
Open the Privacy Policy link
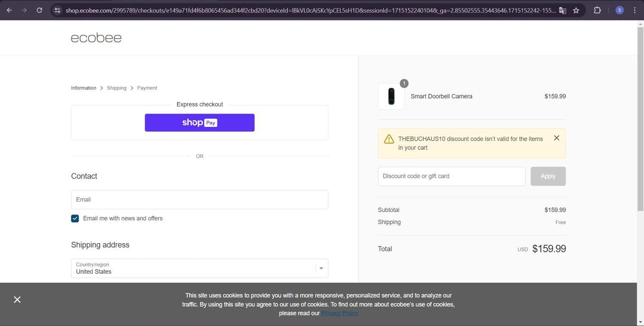pos(340,313)
